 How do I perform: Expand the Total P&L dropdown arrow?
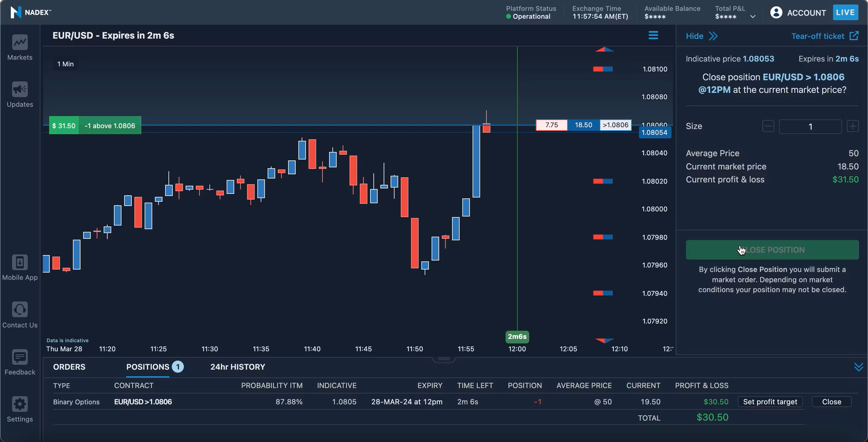[x=753, y=17]
